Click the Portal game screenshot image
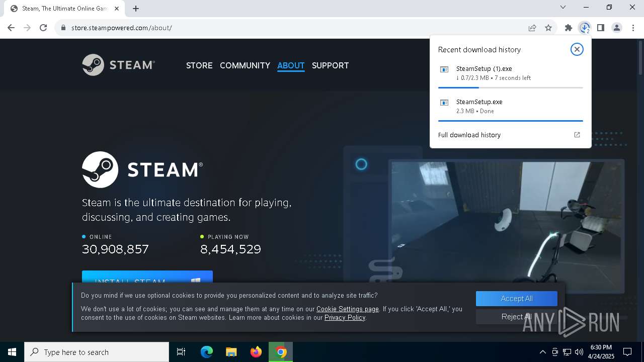 click(508, 226)
